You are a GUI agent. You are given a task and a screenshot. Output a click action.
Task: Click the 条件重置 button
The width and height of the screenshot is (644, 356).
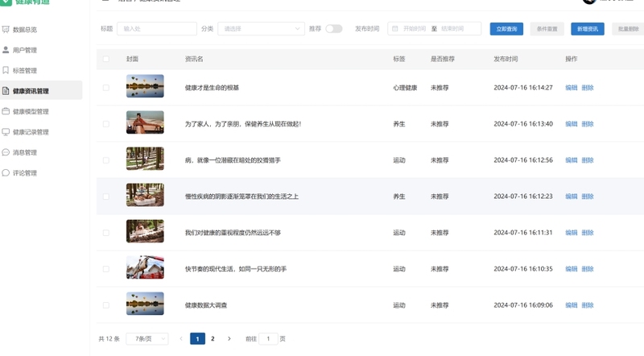pos(547,29)
